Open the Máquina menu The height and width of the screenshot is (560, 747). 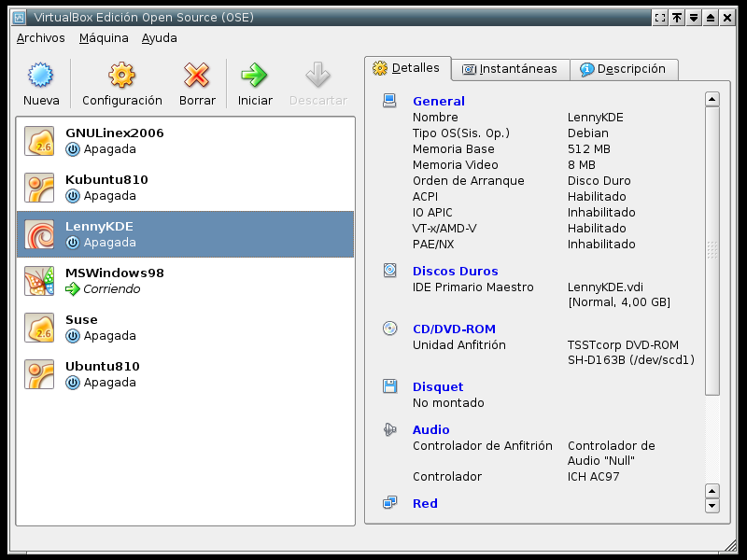pyautogui.click(x=104, y=38)
